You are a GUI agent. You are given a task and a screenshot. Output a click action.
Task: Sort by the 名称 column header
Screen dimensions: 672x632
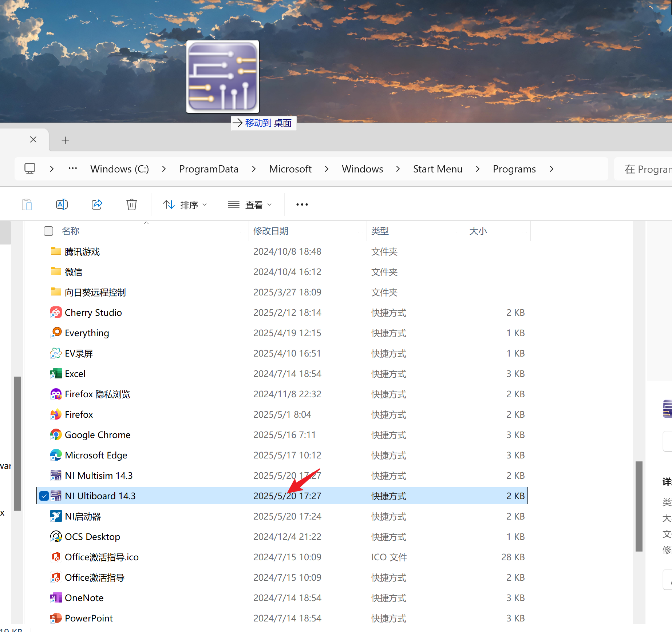point(71,231)
